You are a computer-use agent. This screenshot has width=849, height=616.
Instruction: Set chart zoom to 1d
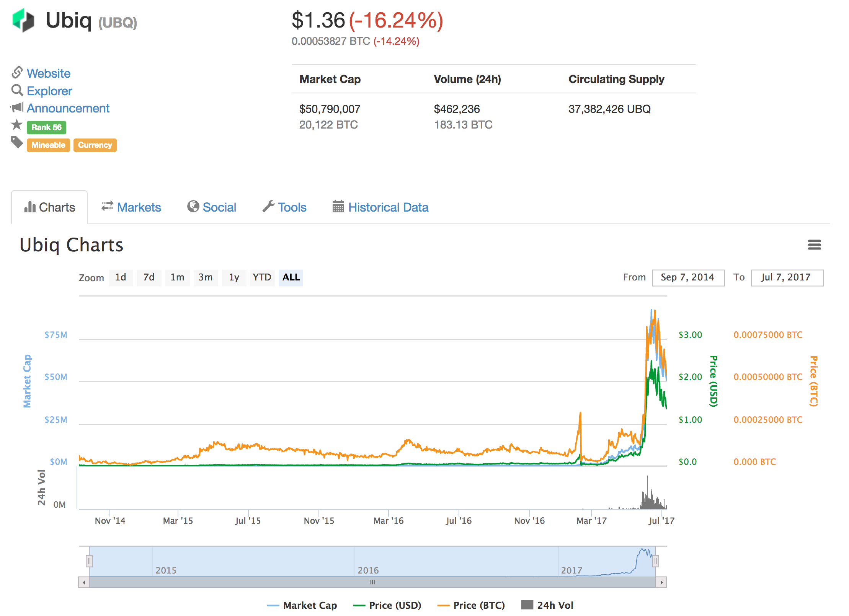click(x=121, y=277)
